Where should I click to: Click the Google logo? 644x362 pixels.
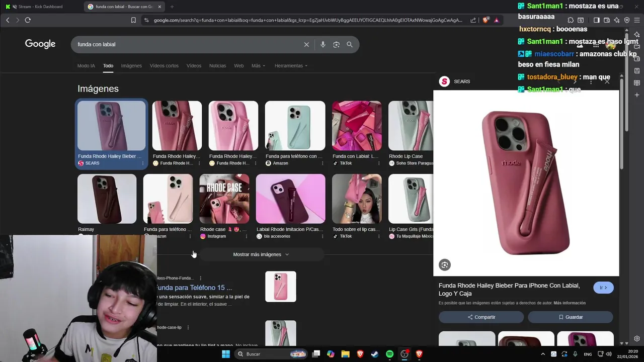(x=40, y=44)
